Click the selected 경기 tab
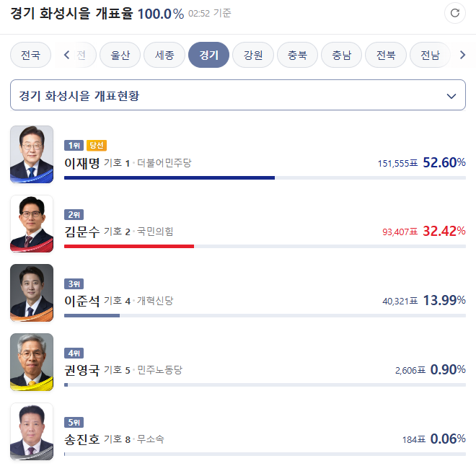Image resolution: width=476 pixels, height=466 pixels. pos(208,55)
